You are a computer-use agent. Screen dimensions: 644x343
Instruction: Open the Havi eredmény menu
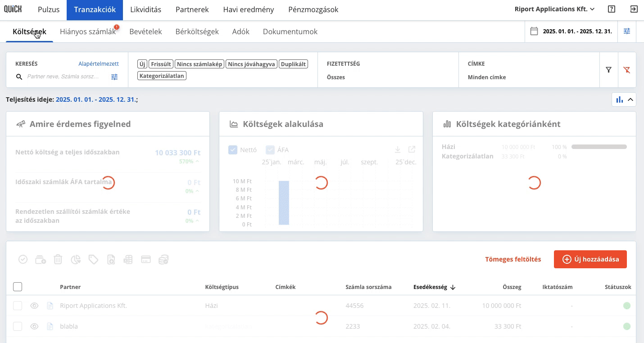pyautogui.click(x=249, y=9)
